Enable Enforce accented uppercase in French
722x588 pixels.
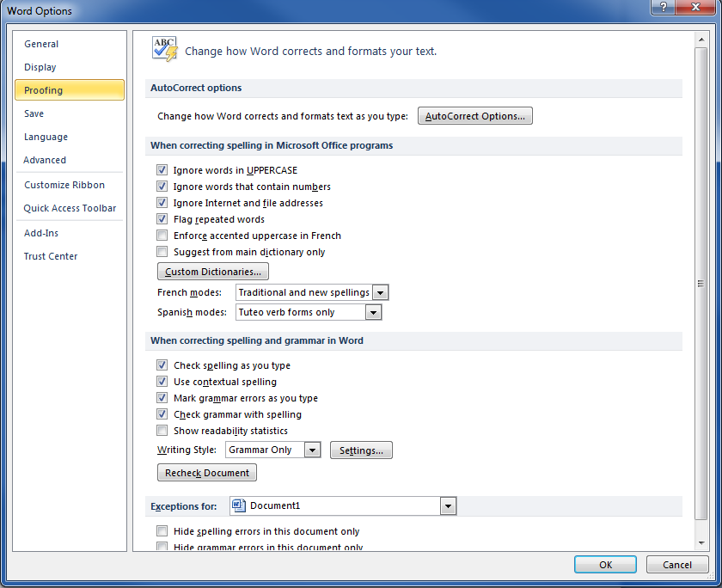(162, 236)
